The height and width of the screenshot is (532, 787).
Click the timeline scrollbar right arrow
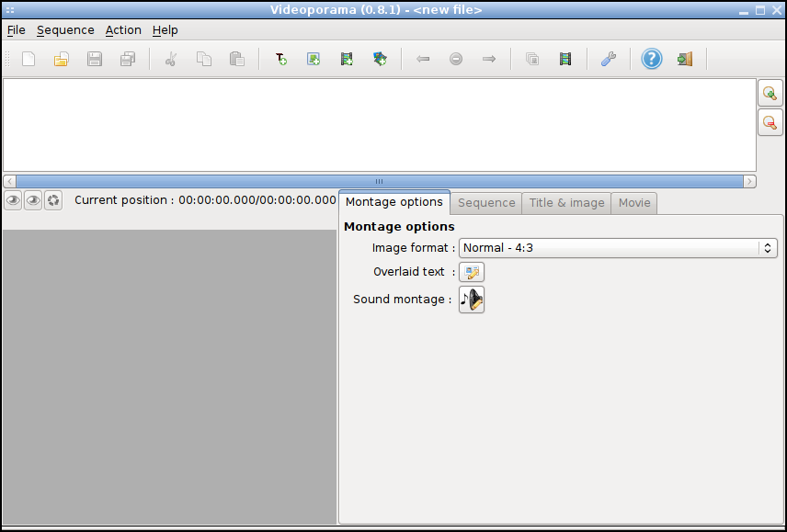[x=750, y=182]
